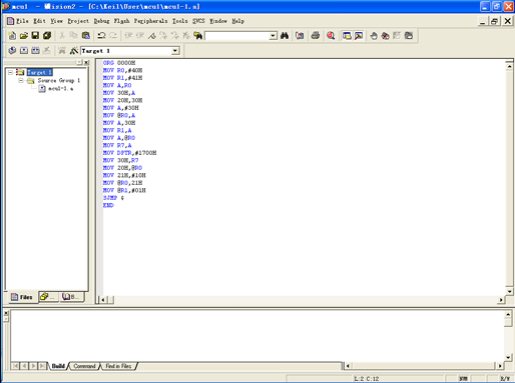Image resolution: width=515 pixels, height=383 pixels.
Task: Click the hand breakpoint icon
Action: [374, 35]
